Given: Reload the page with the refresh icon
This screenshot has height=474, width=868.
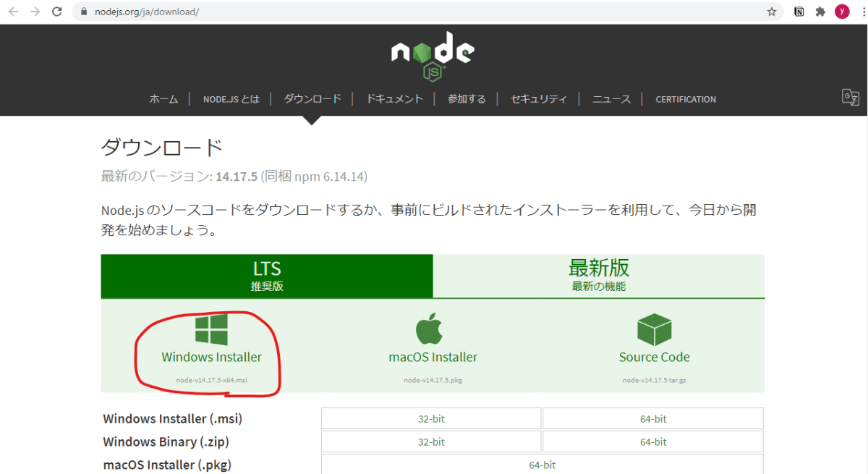Looking at the screenshot, I should tap(57, 12).
